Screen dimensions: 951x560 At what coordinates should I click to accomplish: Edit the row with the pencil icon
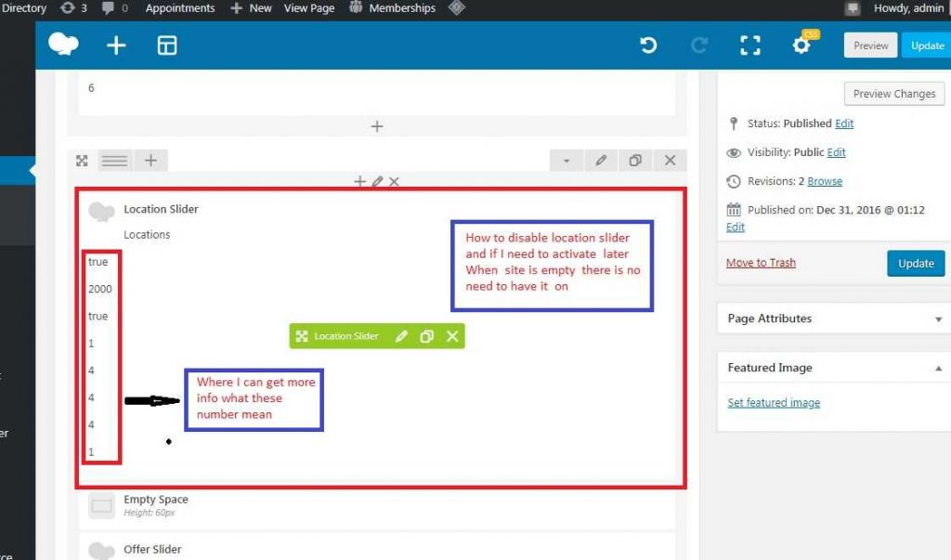(601, 160)
